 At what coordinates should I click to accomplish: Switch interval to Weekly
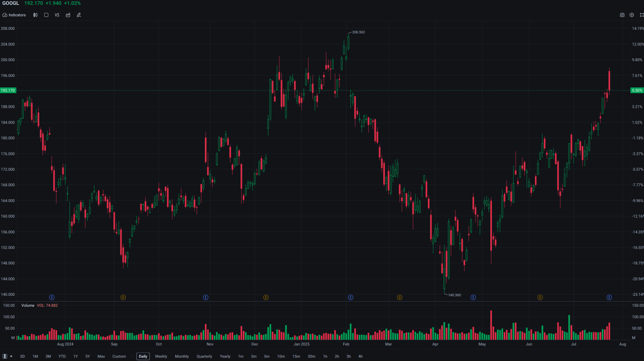pos(161,356)
